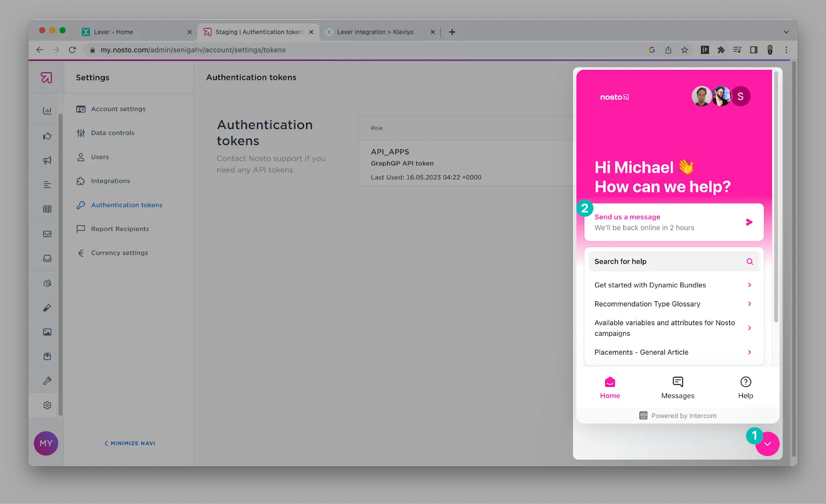Click the package box icon in sidebar
The width and height of the screenshot is (826, 504).
[x=47, y=356]
